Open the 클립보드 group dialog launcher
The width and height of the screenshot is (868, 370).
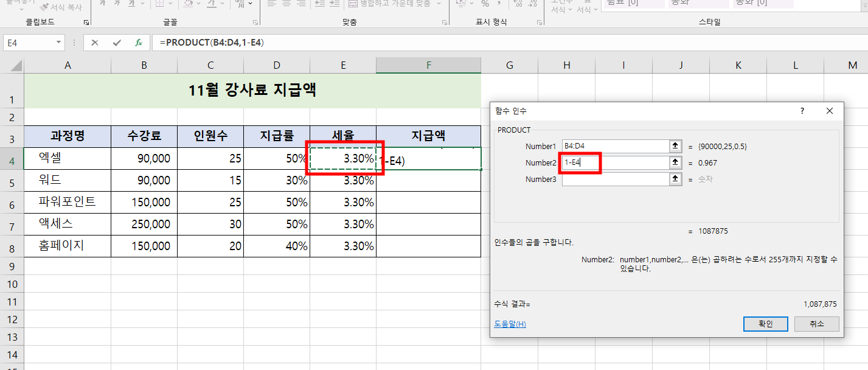coord(86,23)
